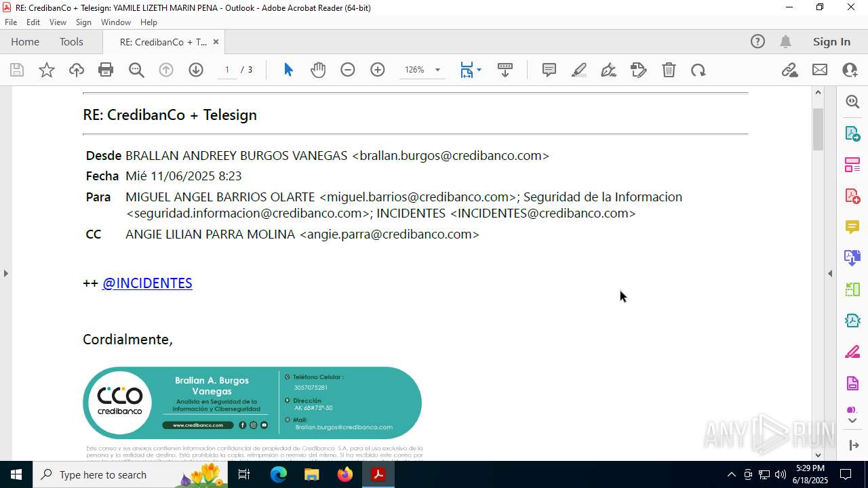Rotate the page icon

point(698,70)
